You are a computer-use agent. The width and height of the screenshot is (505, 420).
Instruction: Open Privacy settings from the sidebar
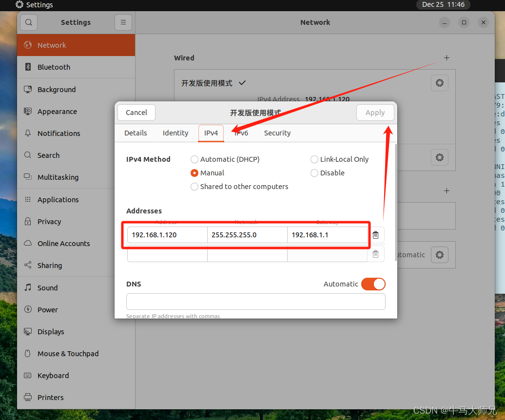49,221
